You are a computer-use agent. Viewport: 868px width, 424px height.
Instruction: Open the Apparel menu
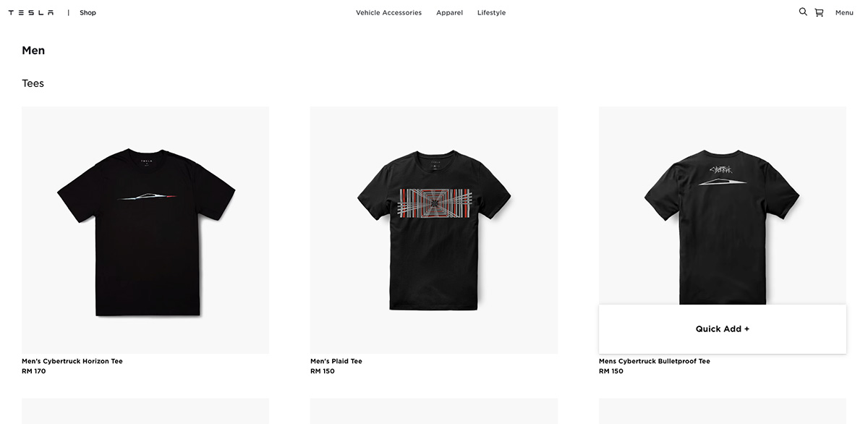click(x=449, y=12)
